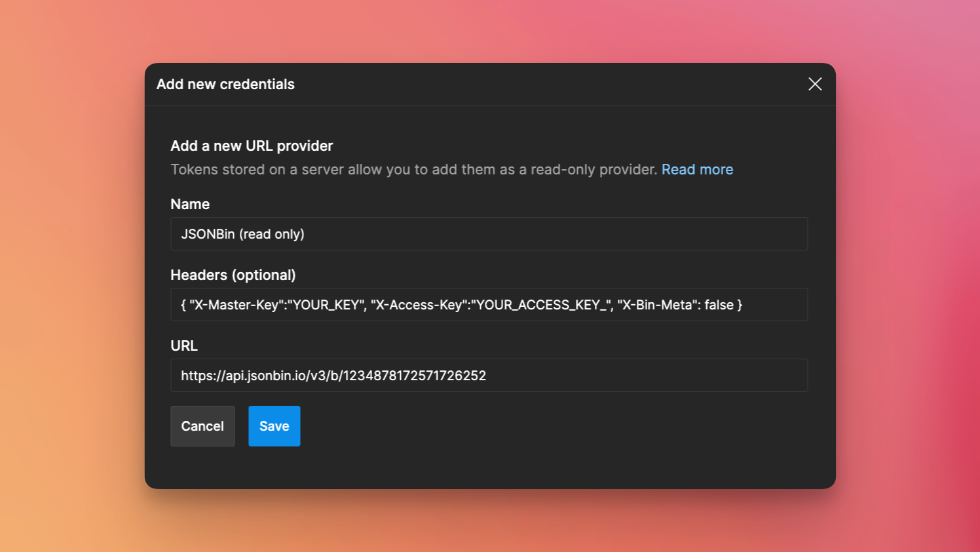Close the Add new credentials dialog
The height and width of the screenshot is (552, 980).
(x=815, y=84)
